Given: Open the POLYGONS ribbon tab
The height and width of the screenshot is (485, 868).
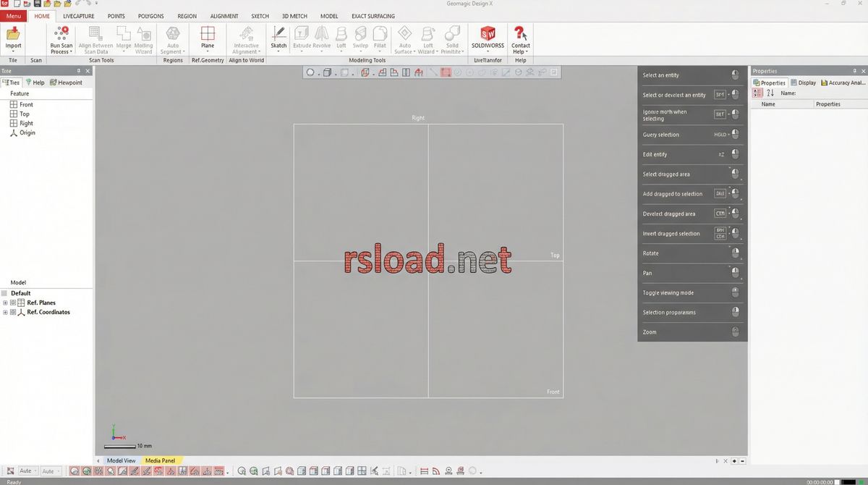Looking at the screenshot, I should pyautogui.click(x=150, y=16).
